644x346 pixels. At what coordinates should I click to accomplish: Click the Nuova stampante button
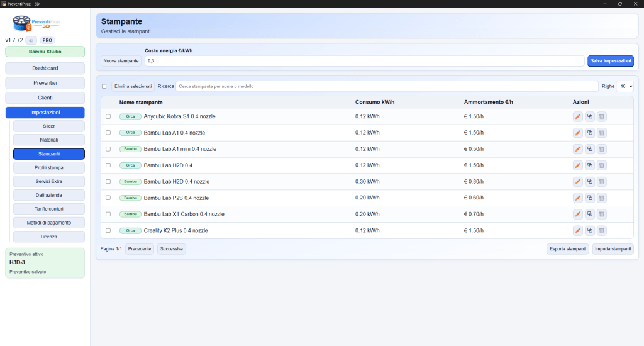coord(121,61)
